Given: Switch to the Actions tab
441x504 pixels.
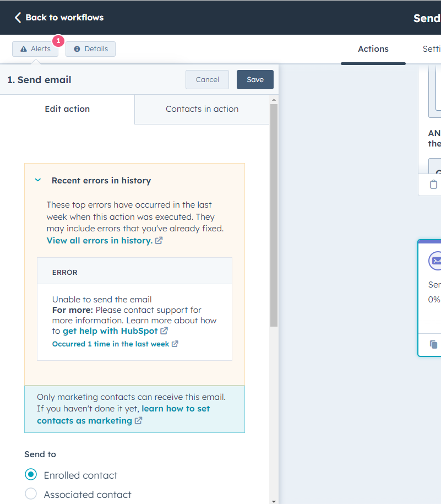Looking at the screenshot, I should (x=373, y=48).
